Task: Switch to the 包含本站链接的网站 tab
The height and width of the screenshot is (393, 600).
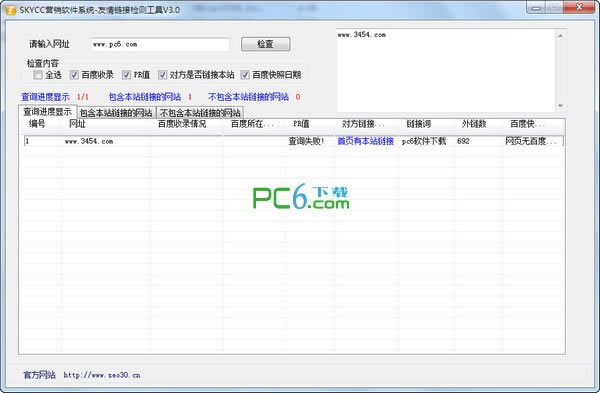Action: point(116,113)
